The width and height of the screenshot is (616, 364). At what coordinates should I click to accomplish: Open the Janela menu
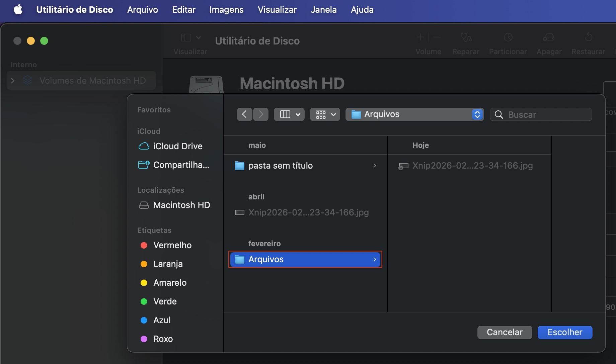[324, 9]
